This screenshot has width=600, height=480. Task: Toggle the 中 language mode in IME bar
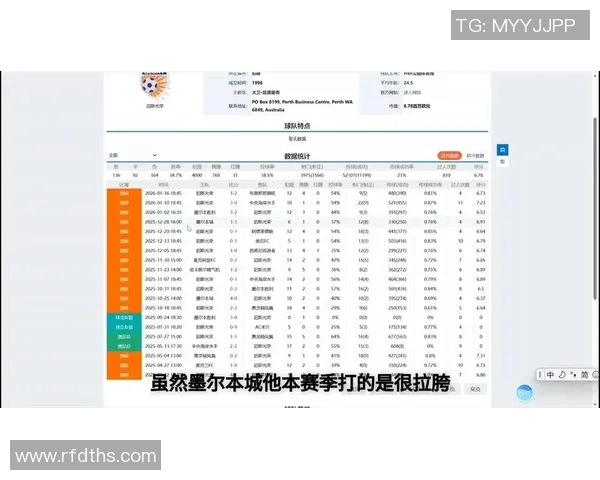click(x=550, y=375)
